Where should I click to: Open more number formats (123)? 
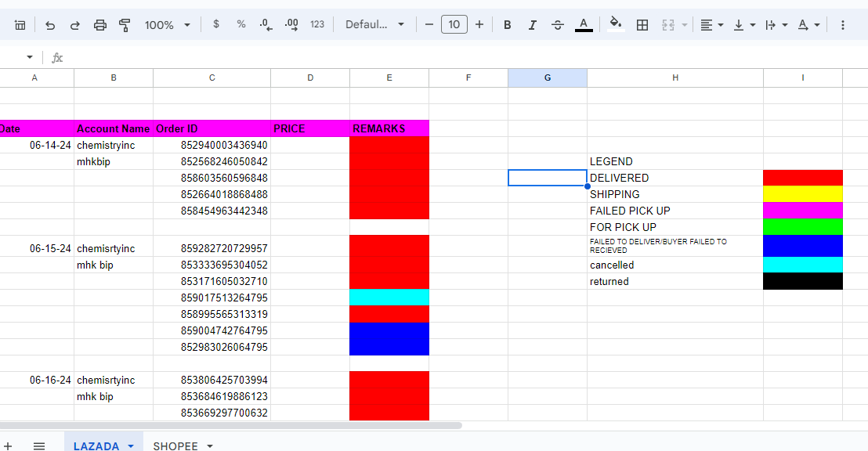point(317,24)
